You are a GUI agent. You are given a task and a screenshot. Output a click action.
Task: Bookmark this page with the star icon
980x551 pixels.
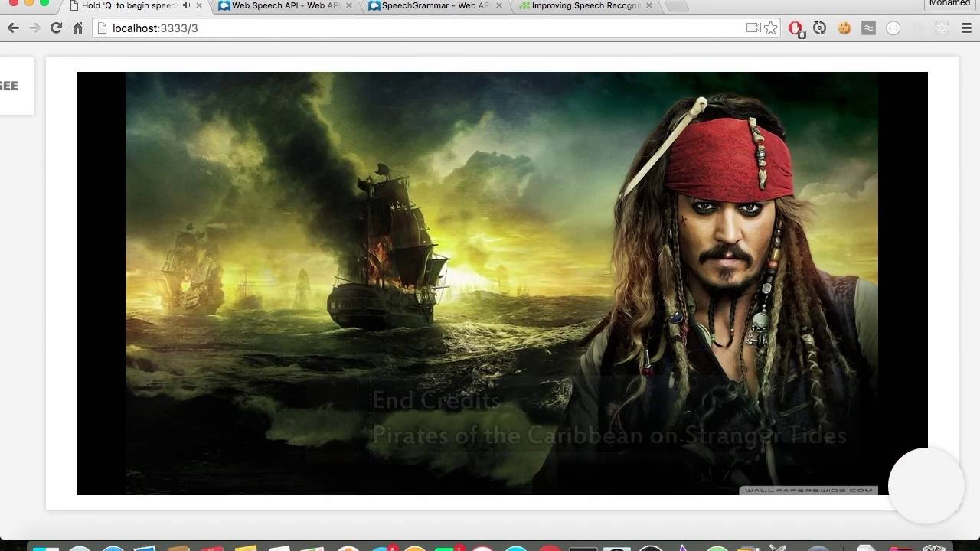[771, 28]
